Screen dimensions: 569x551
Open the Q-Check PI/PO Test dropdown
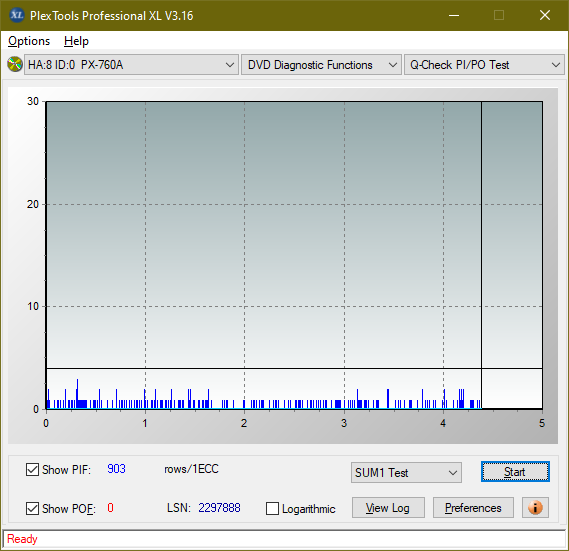coord(484,65)
